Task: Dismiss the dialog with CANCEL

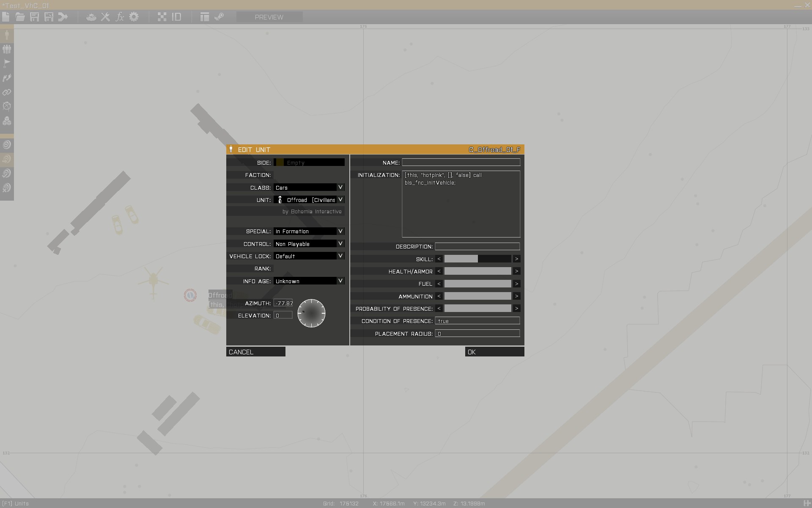Action: tap(255, 351)
